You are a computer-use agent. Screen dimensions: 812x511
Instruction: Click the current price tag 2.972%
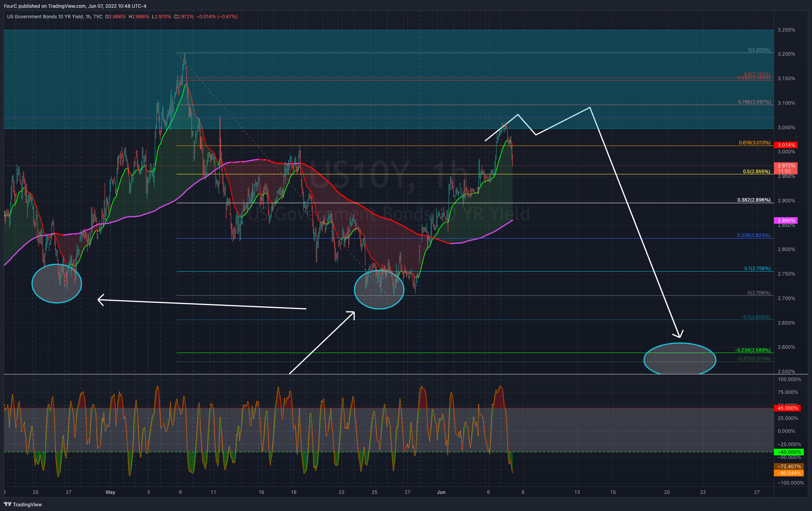[x=786, y=168]
